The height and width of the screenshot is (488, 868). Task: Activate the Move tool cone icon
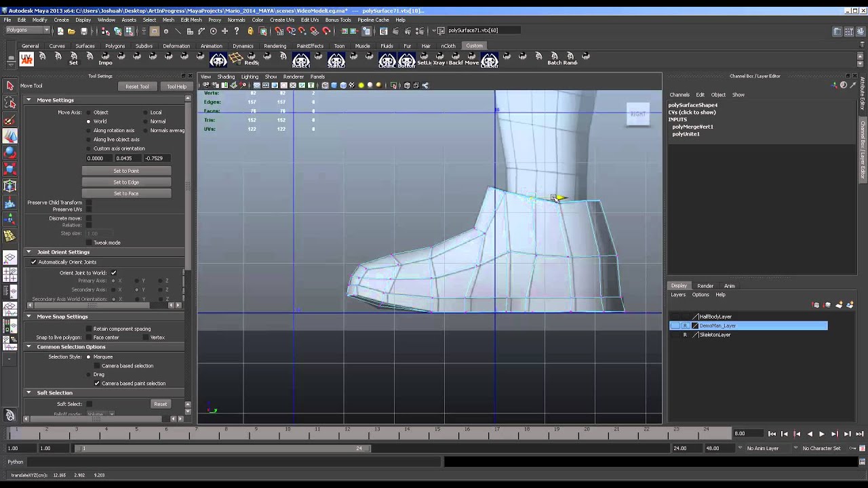pyautogui.click(x=10, y=136)
